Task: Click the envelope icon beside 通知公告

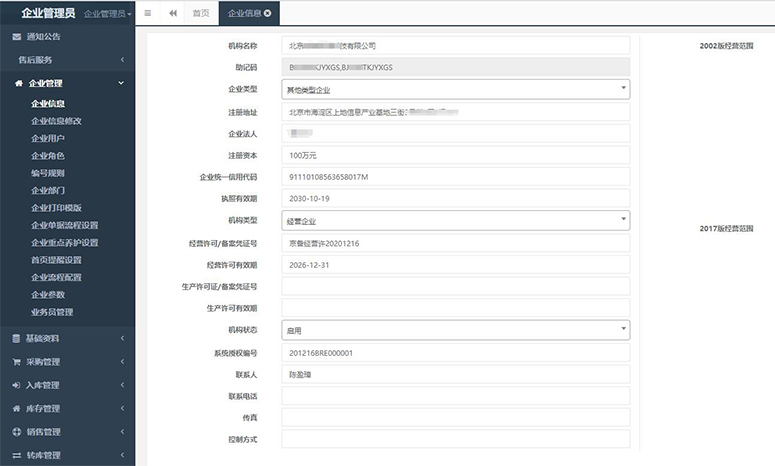Action: coord(17,37)
